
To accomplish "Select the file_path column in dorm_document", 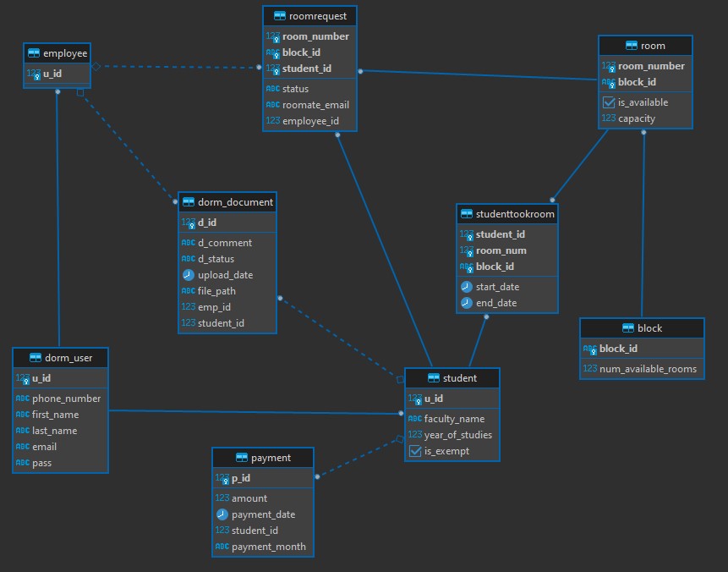I will [216, 291].
